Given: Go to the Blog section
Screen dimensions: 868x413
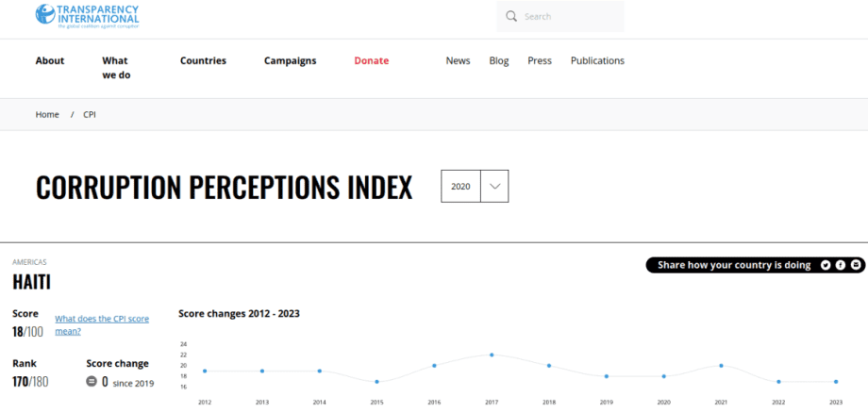Looking at the screenshot, I should pyautogui.click(x=499, y=60).
